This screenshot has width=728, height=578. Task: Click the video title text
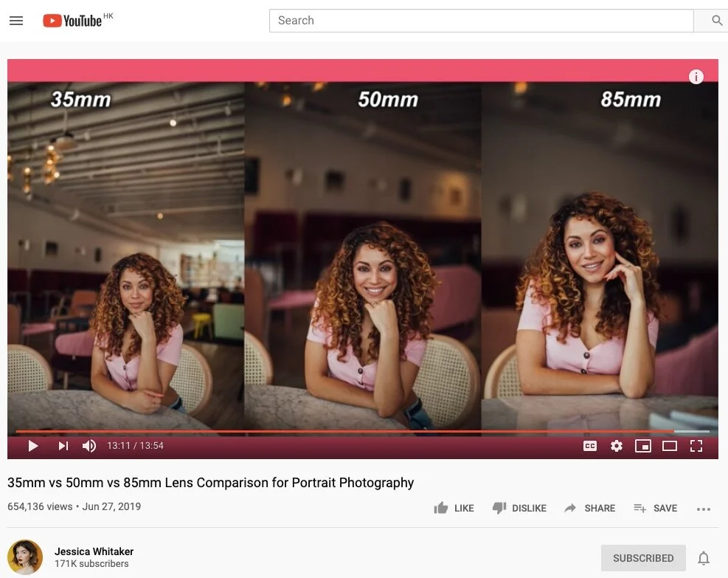coord(210,483)
